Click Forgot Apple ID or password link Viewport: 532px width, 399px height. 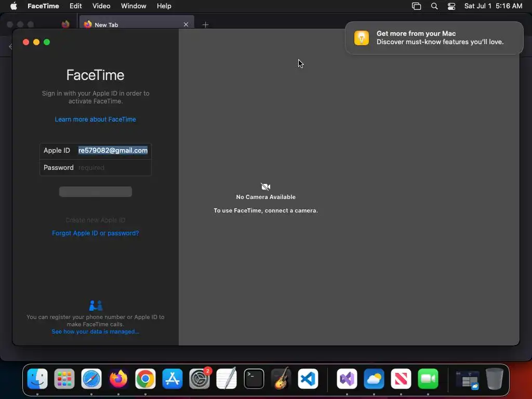click(96, 233)
